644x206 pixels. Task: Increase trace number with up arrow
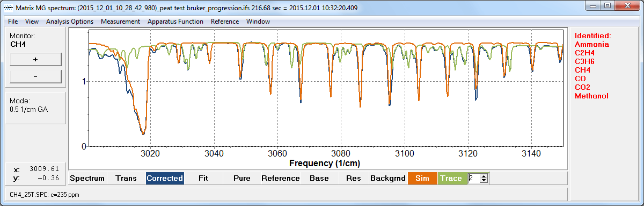pos(484,175)
